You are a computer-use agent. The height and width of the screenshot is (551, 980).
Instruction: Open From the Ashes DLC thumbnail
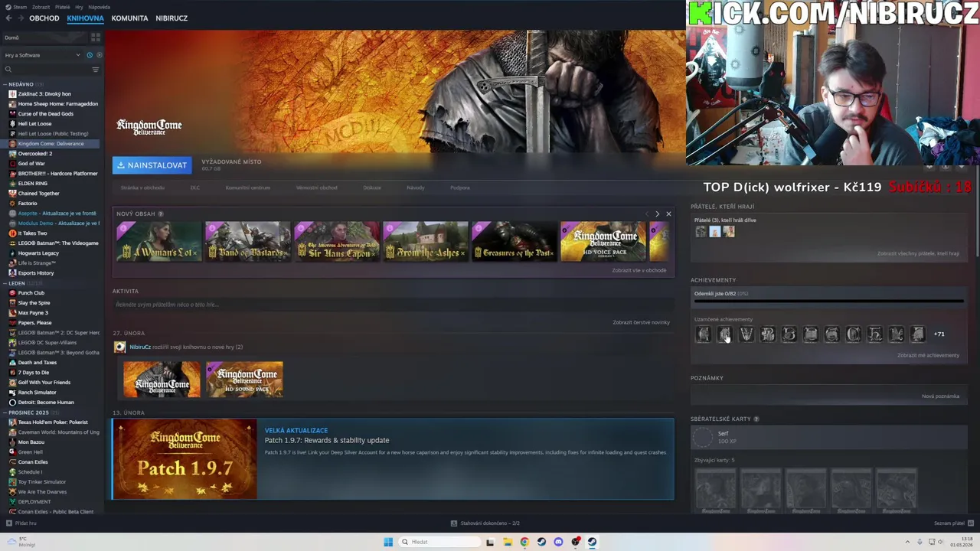point(426,242)
